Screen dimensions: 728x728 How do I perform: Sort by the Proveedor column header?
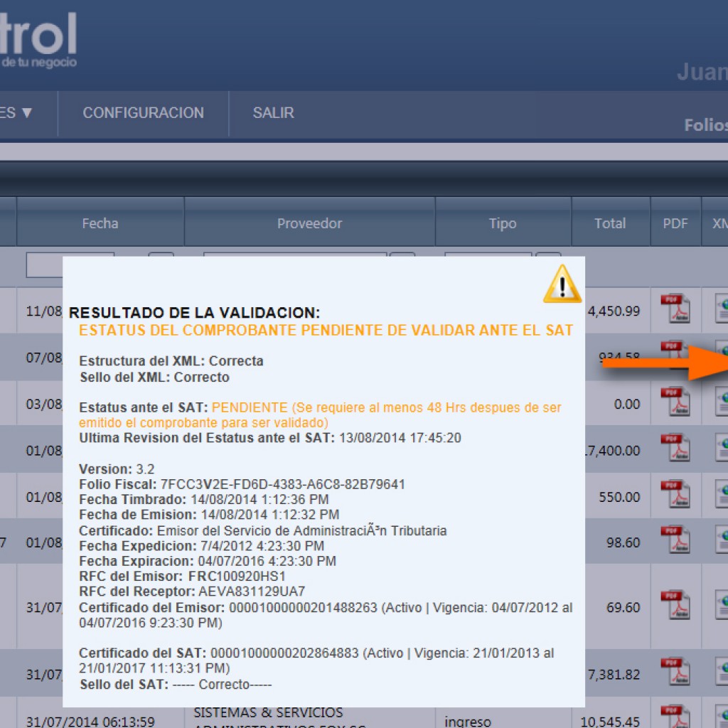(x=310, y=223)
